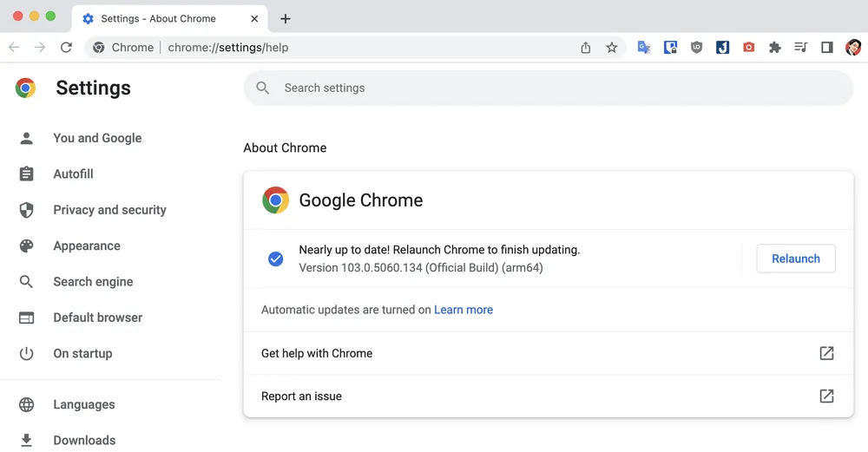Go to Appearance settings
This screenshot has width=868, height=452.
pyautogui.click(x=87, y=246)
